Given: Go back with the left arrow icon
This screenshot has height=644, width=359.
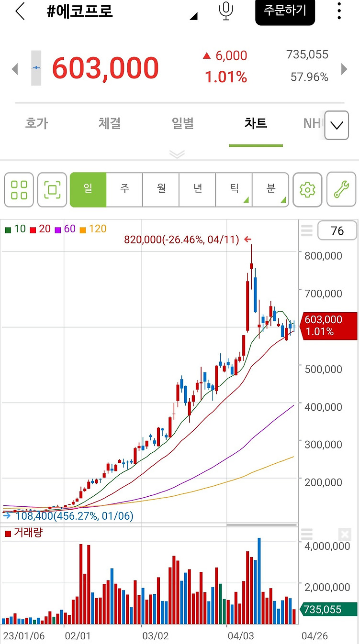Looking at the screenshot, I should (x=20, y=11).
